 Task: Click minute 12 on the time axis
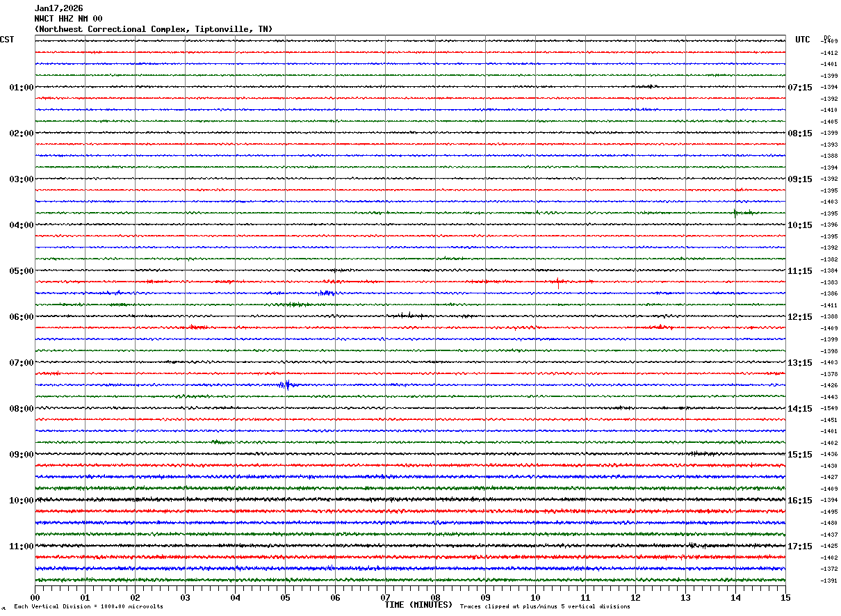(x=635, y=597)
